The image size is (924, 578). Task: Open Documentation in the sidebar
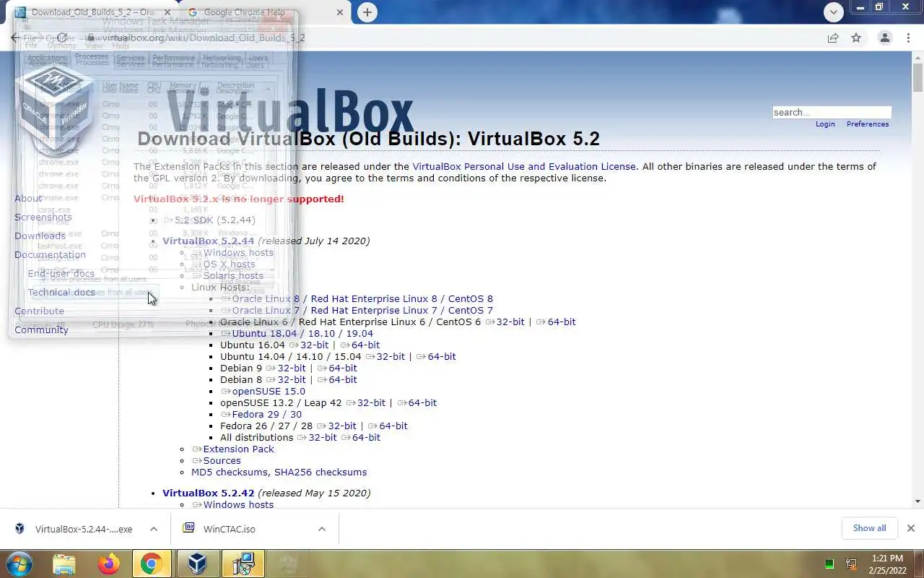[50, 254]
